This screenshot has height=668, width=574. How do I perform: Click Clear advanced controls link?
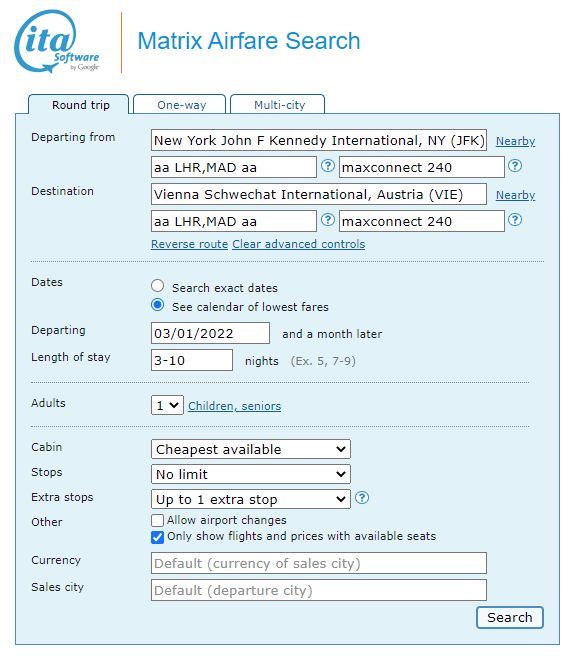299,244
